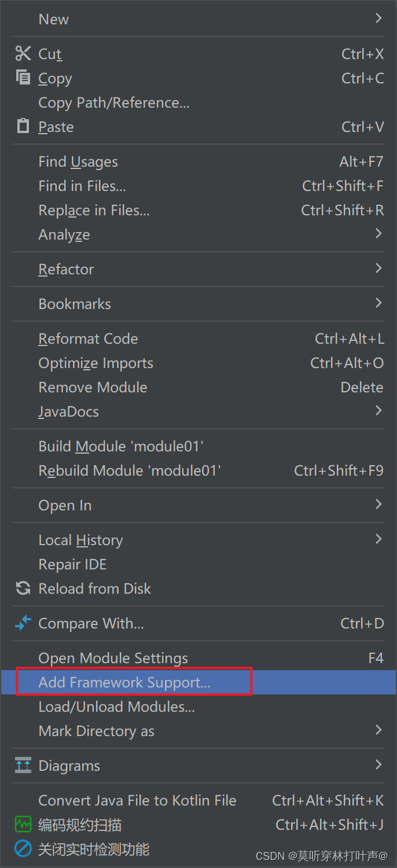
Task: Click the blue 关闭实时检测功能 icon
Action: (x=23, y=849)
